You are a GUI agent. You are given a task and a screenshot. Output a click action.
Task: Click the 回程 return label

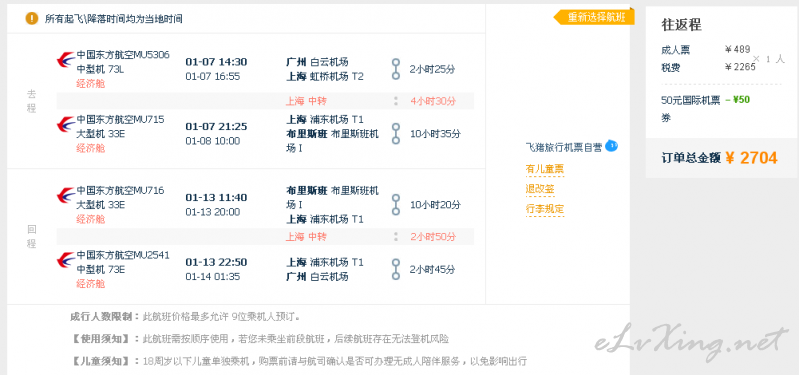pyautogui.click(x=32, y=236)
